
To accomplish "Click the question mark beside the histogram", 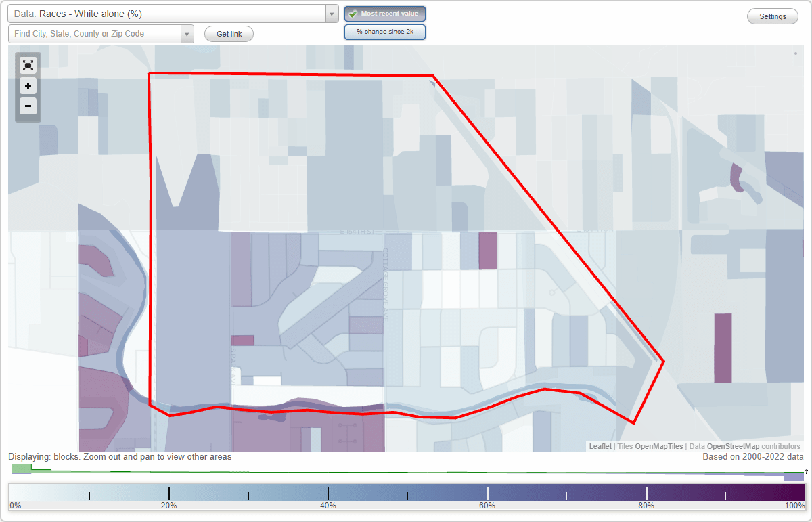I will pos(807,471).
